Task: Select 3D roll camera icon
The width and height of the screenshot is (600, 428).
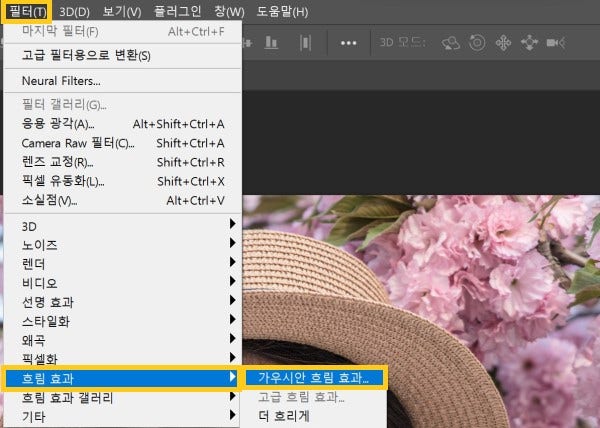Action: 477,43
